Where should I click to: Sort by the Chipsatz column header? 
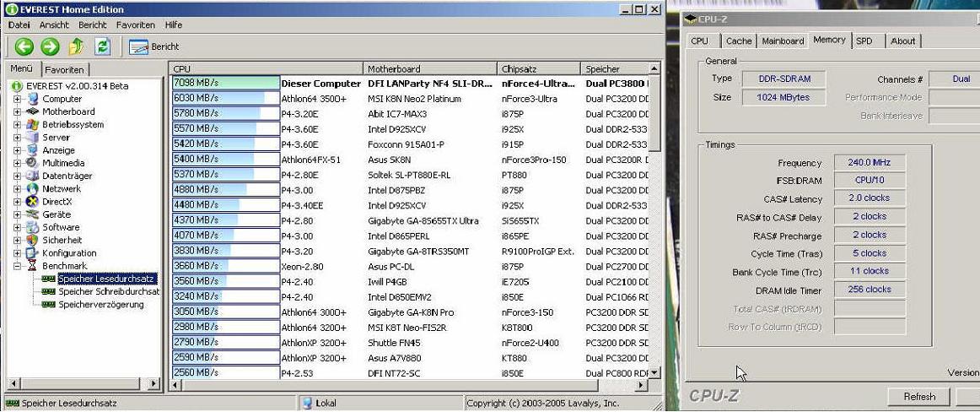[x=539, y=68]
